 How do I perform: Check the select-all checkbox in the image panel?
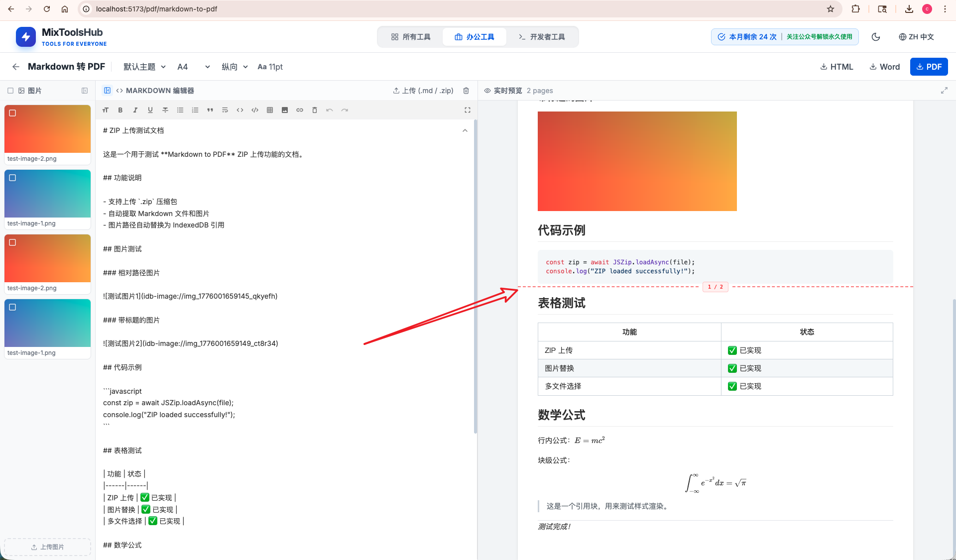pyautogui.click(x=10, y=91)
